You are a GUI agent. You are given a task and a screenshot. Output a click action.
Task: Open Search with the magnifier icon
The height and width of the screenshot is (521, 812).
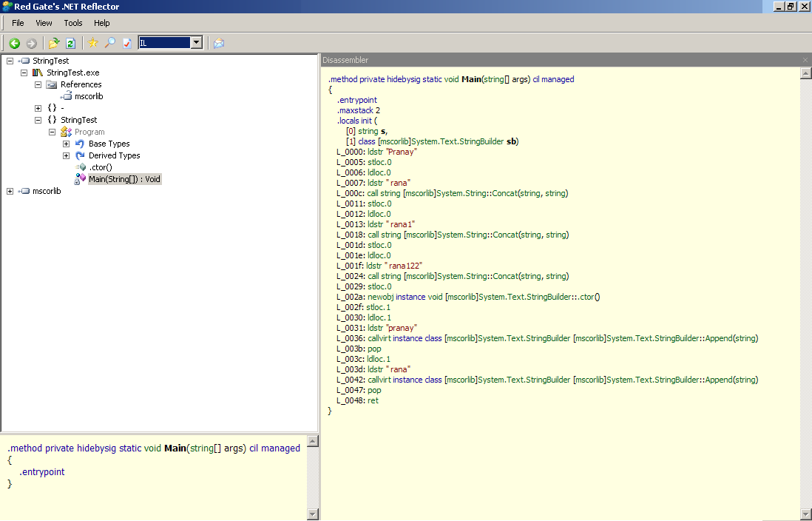click(110, 43)
